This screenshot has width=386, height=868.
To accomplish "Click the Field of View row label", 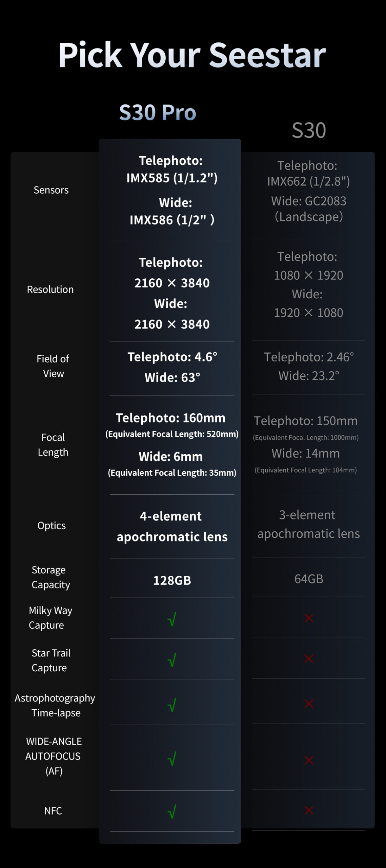I will (x=53, y=366).
